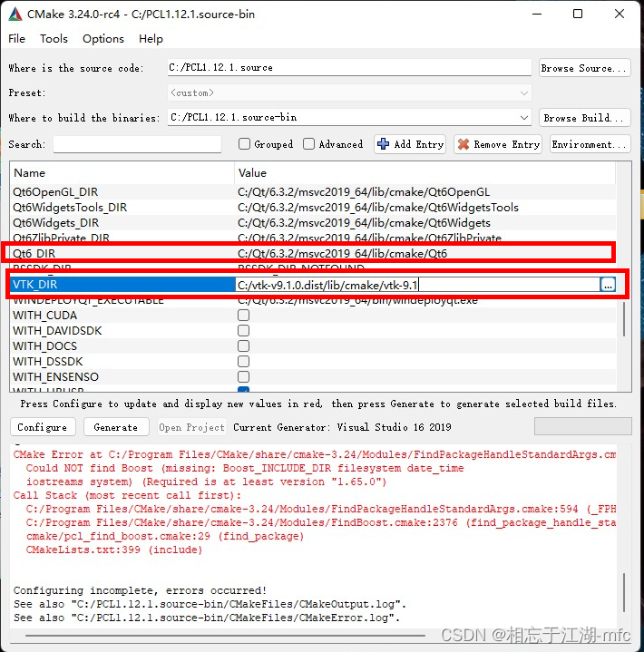The image size is (644, 652).
Task: Check the WITH_DSSDK option
Action: 243,361
